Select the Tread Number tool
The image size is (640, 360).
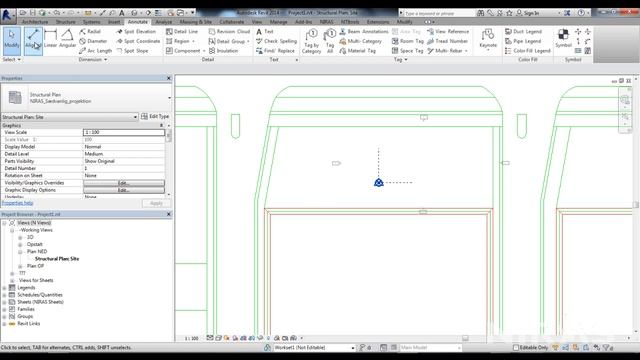point(447,41)
